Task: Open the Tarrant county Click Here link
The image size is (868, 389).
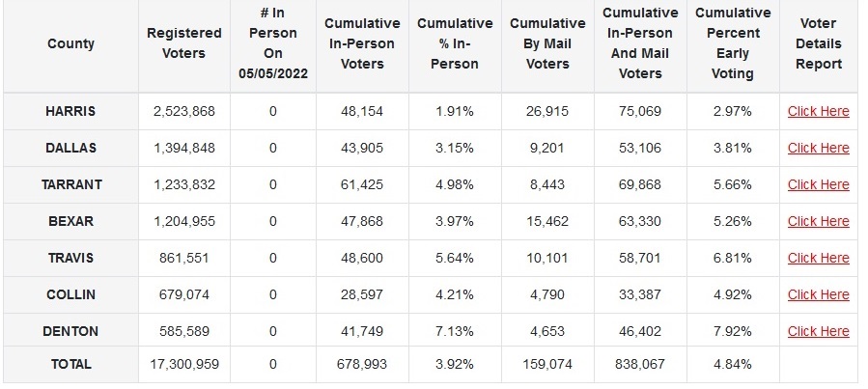Action: click(818, 184)
